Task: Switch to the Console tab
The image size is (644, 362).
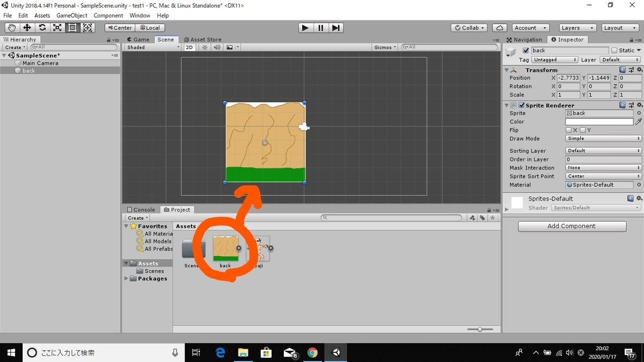Action: pos(141,210)
